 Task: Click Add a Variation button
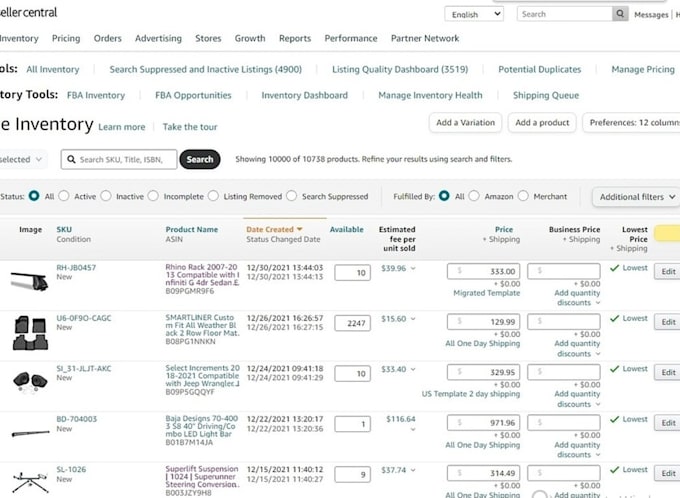pyautogui.click(x=465, y=123)
